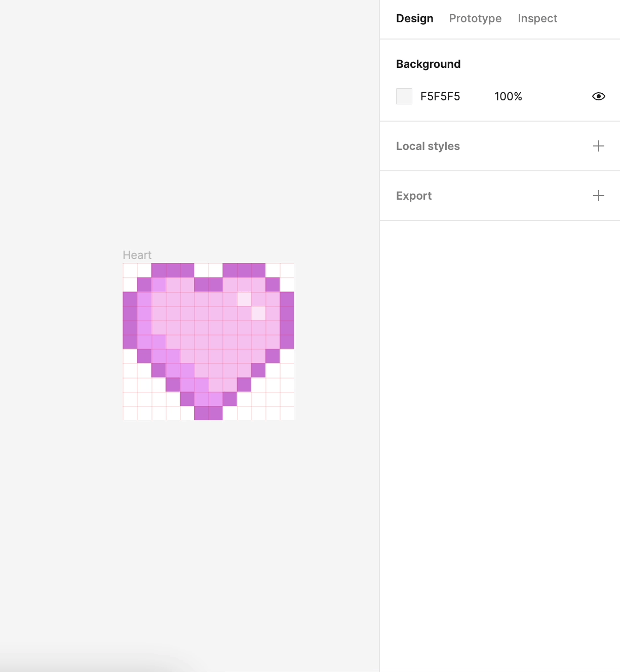Open the Prototype tab
The image size is (620, 672).
point(475,19)
